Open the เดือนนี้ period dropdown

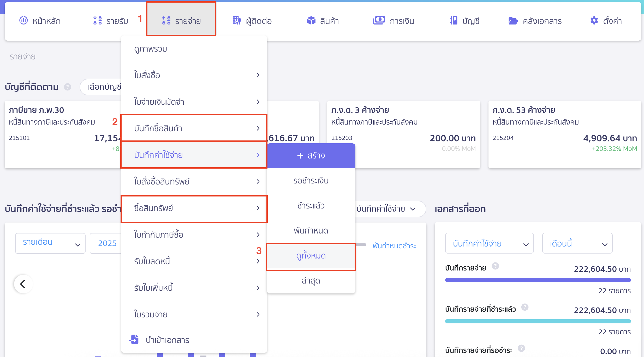[x=577, y=243]
